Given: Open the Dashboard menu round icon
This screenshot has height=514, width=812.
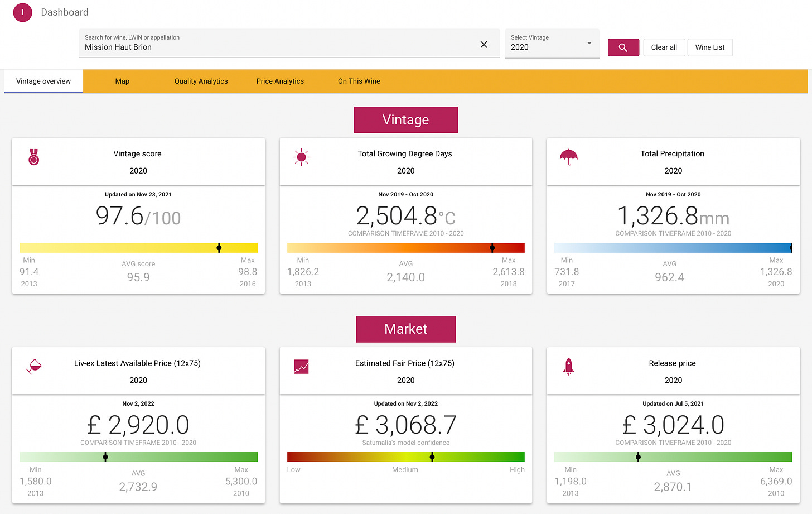Looking at the screenshot, I should pyautogui.click(x=22, y=12).
